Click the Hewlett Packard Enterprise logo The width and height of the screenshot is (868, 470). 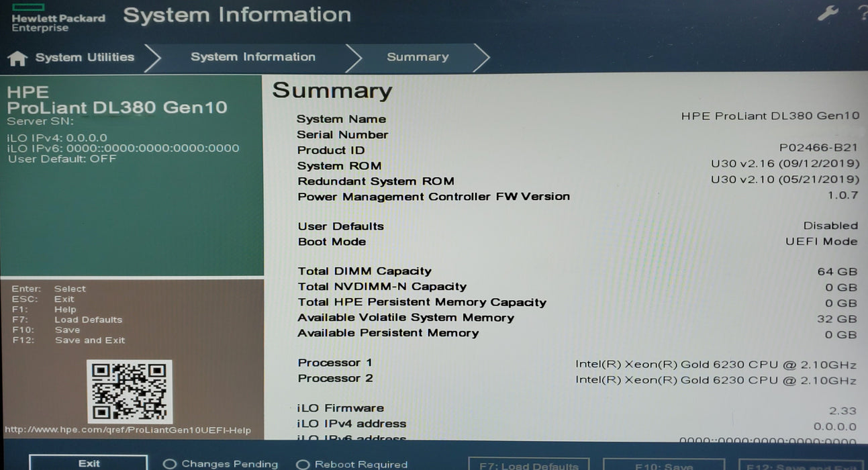(58, 17)
